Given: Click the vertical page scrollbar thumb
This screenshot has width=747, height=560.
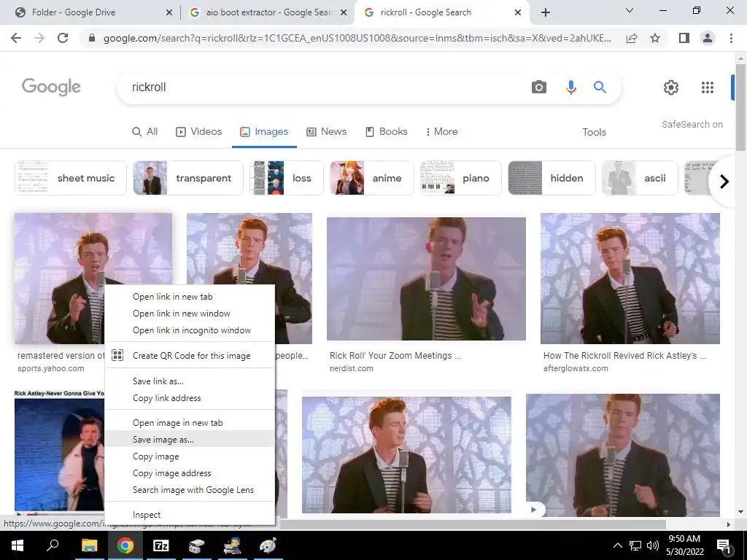Looking at the screenshot, I should click(740, 107).
